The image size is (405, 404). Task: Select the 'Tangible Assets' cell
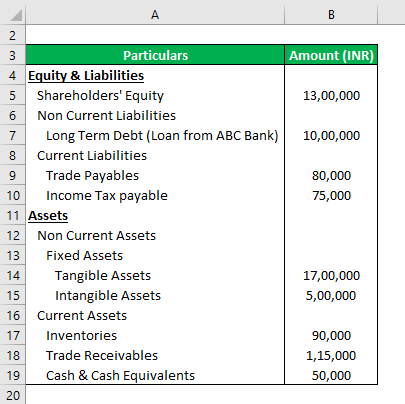155,275
